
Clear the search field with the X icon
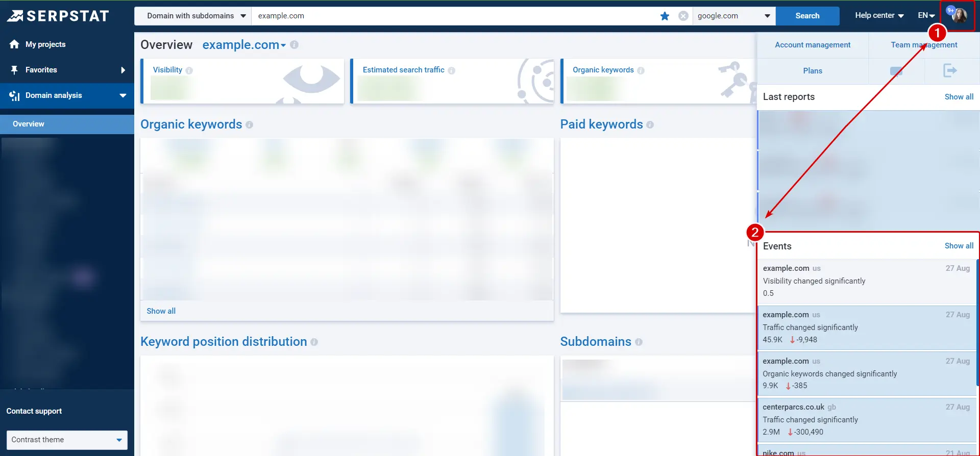[683, 16]
